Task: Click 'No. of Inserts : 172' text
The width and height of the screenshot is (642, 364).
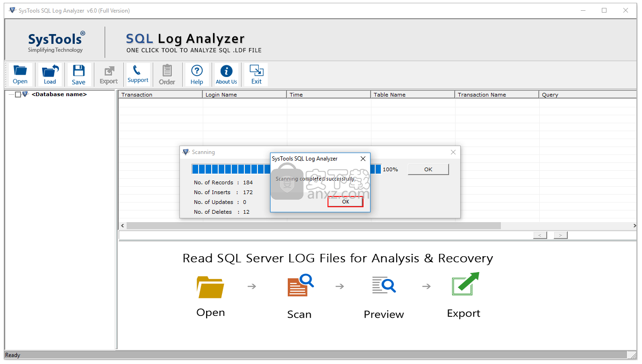Action: (x=223, y=192)
